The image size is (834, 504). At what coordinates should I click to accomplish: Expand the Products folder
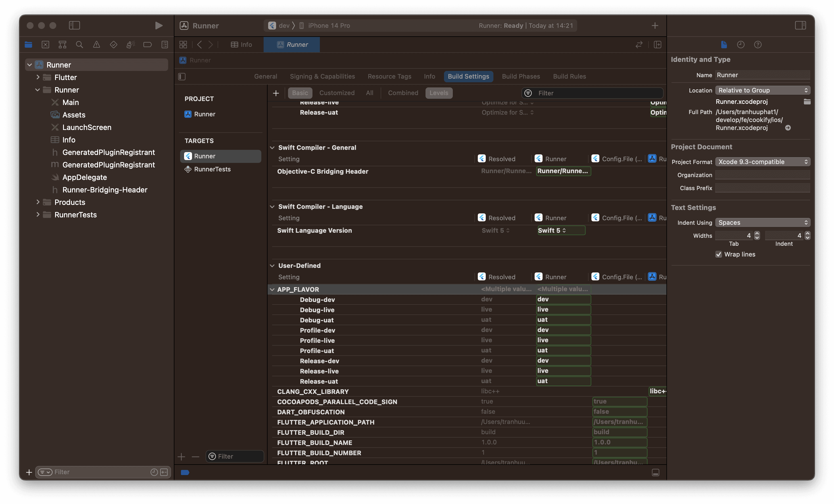point(38,202)
